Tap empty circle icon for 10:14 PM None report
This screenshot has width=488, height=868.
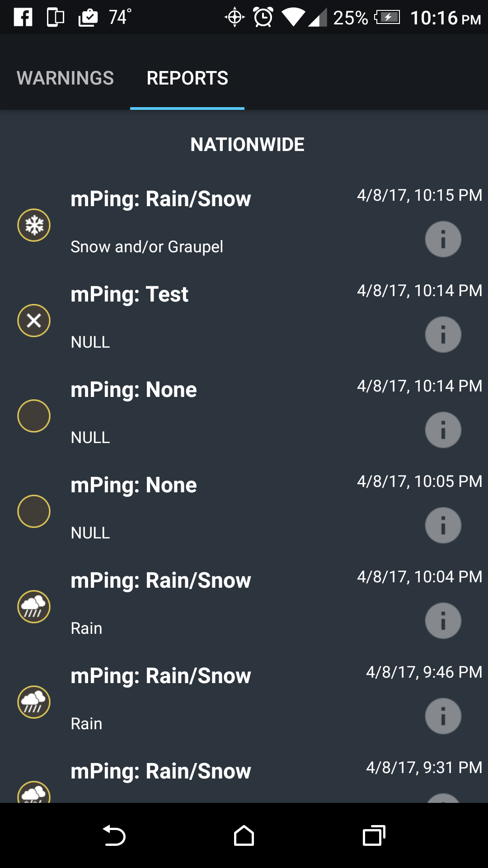(x=34, y=416)
